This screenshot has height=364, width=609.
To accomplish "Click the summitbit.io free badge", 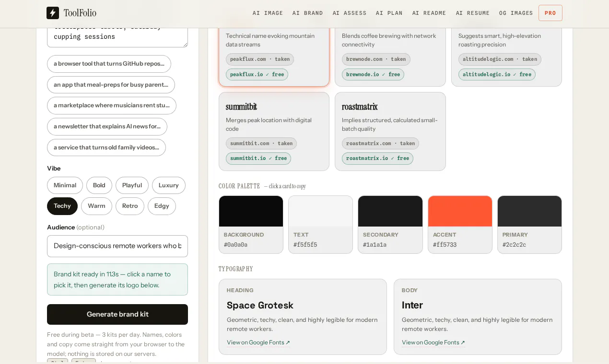I will click(258, 159).
